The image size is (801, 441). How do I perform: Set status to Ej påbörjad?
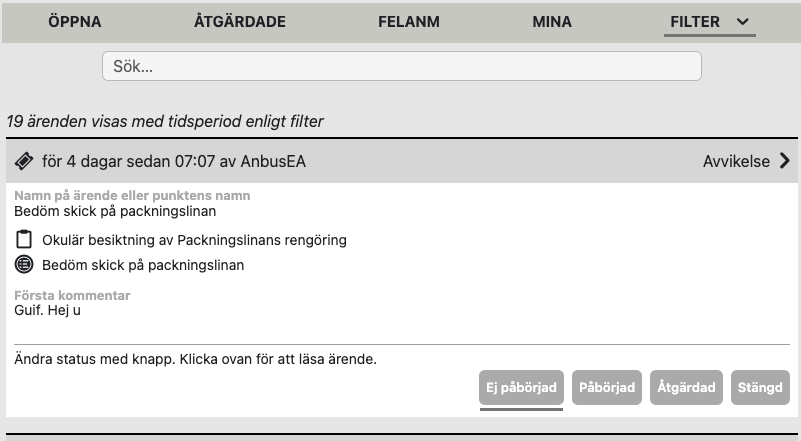coord(521,387)
